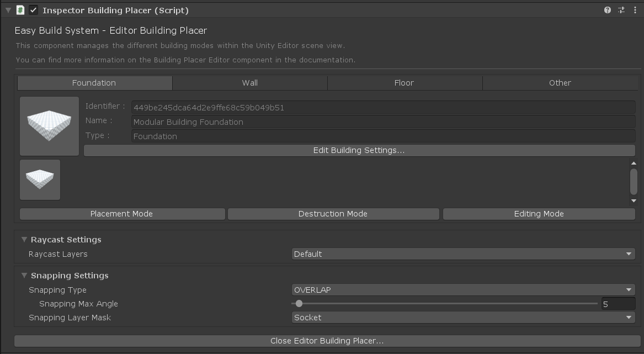The height and width of the screenshot is (354, 644).
Task: Switch to the Other tab
Action: pyautogui.click(x=560, y=83)
